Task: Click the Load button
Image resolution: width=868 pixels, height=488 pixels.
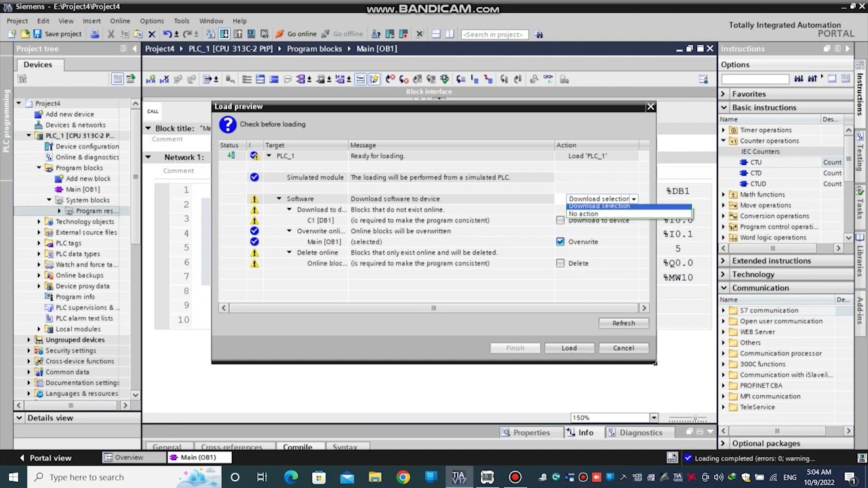Action: click(x=569, y=348)
